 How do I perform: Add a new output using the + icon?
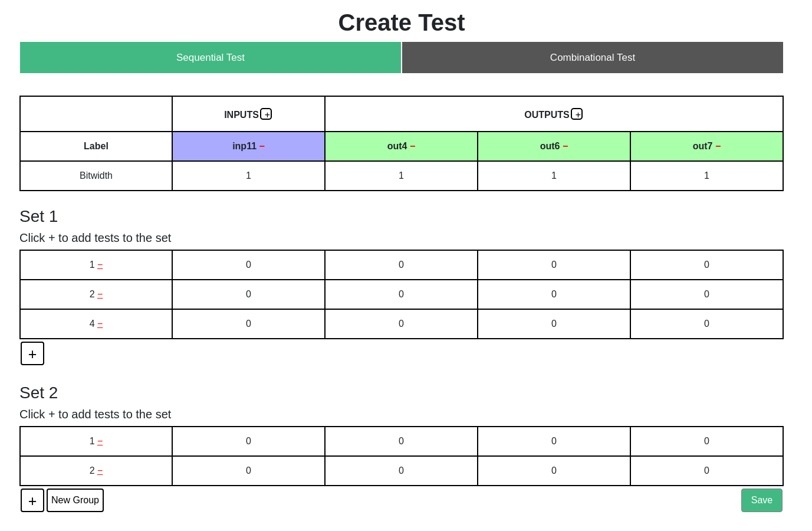577,114
